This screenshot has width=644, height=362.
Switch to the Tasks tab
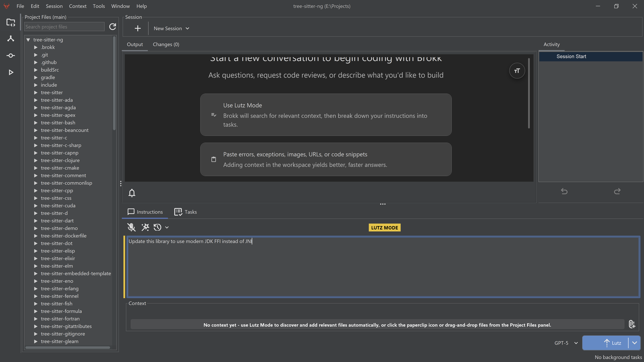(x=185, y=212)
